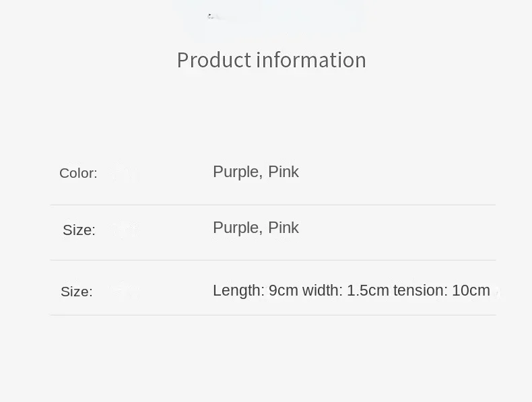The width and height of the screenshot is (532, 402).
Task: Click the "Size:" label beside the Length value
Action: pos(77,292)
